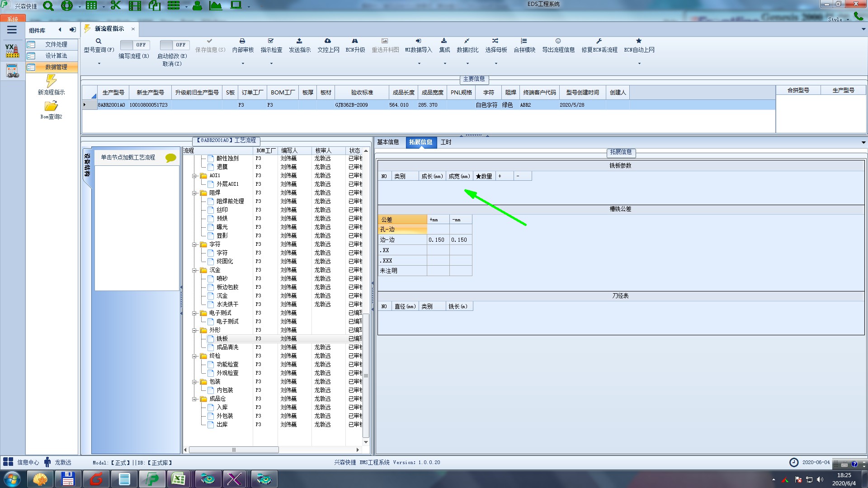Click plus button in 铣板参数 table header
868x488 pixels.
pos(505,176)
